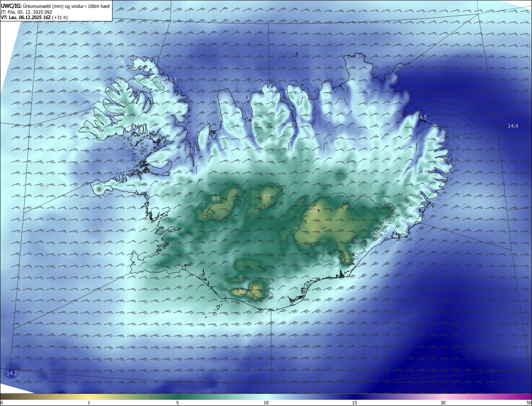
Task: Click the 14.2 value label on the map
Action: point(12,374)
